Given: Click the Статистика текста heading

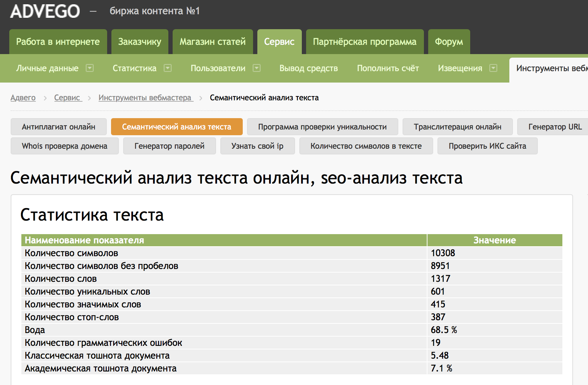Looking at the screenshot, I should (x=92, y=215).
